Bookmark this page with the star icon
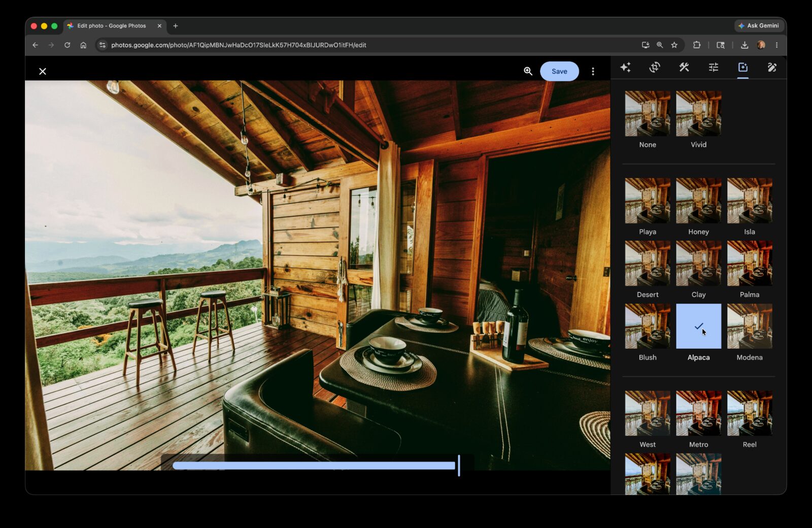Screen dimensions: 812x528 [674, 45]
